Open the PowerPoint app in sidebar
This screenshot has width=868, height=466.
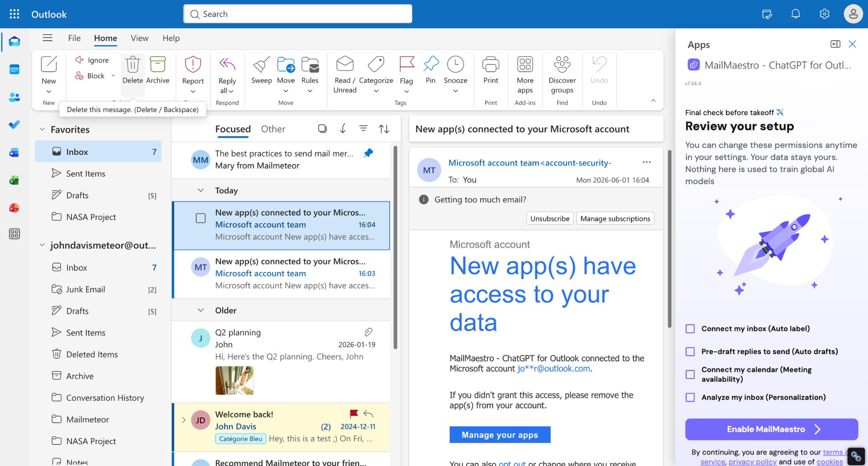pos(14,208)
